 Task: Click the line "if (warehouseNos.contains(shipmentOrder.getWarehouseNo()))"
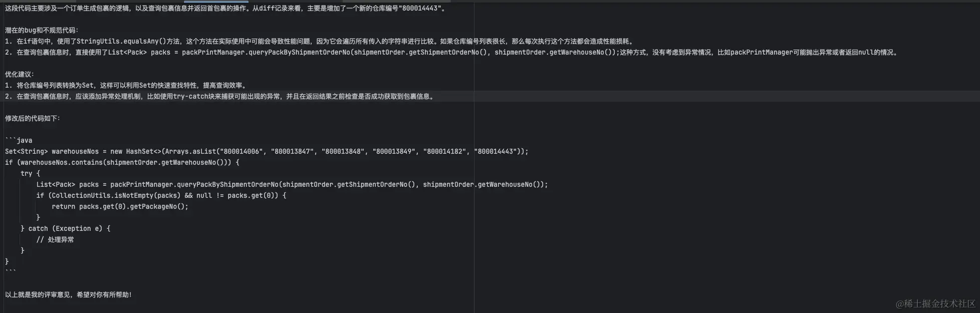[122, 162]
